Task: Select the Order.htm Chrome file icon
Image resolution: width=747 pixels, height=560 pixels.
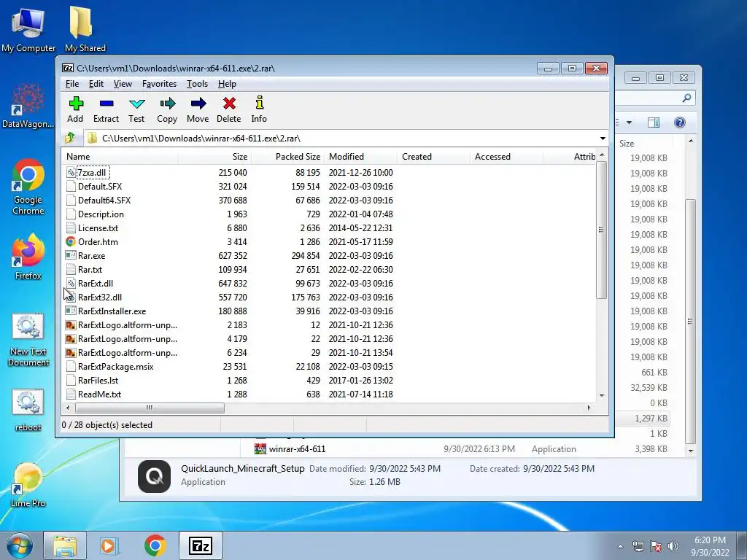Action: (x=71, y=242)
